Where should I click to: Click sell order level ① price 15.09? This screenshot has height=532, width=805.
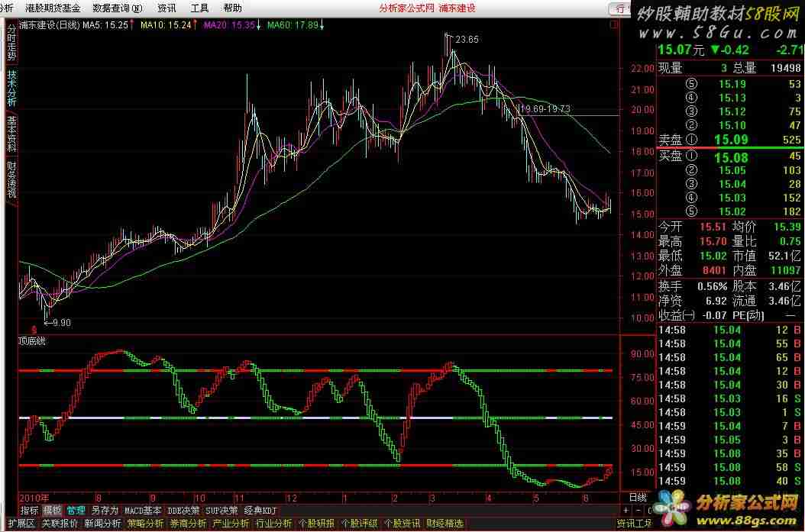pyautogui.click(x=731, y=140)
